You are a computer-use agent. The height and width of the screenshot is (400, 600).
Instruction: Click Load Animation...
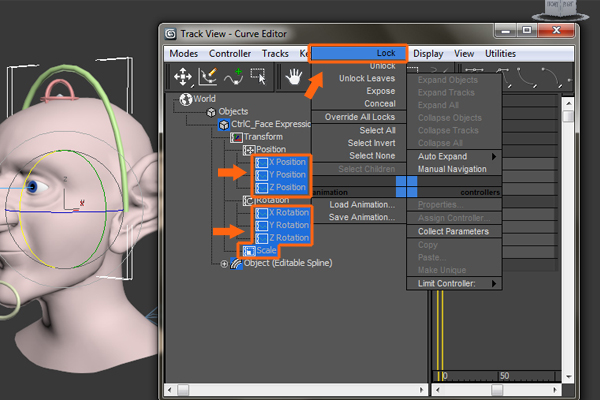(359, 204)
